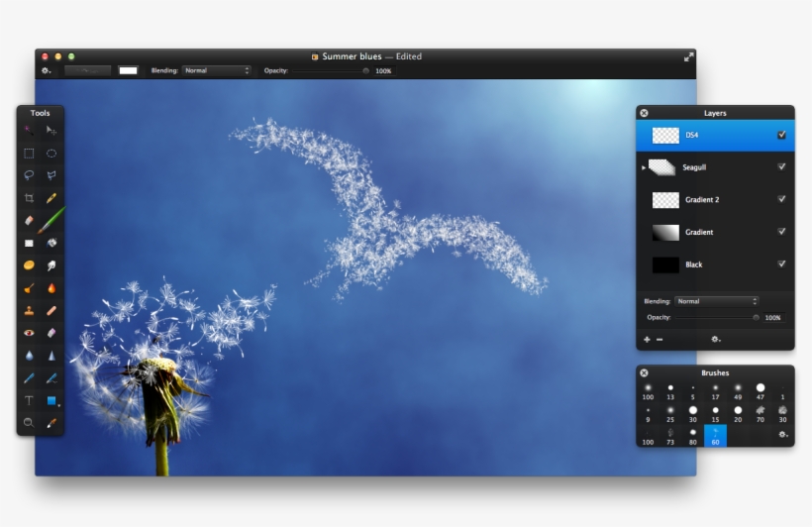812x527 pixels.
Task: Close the Layers panel
Action: point(644,113)
